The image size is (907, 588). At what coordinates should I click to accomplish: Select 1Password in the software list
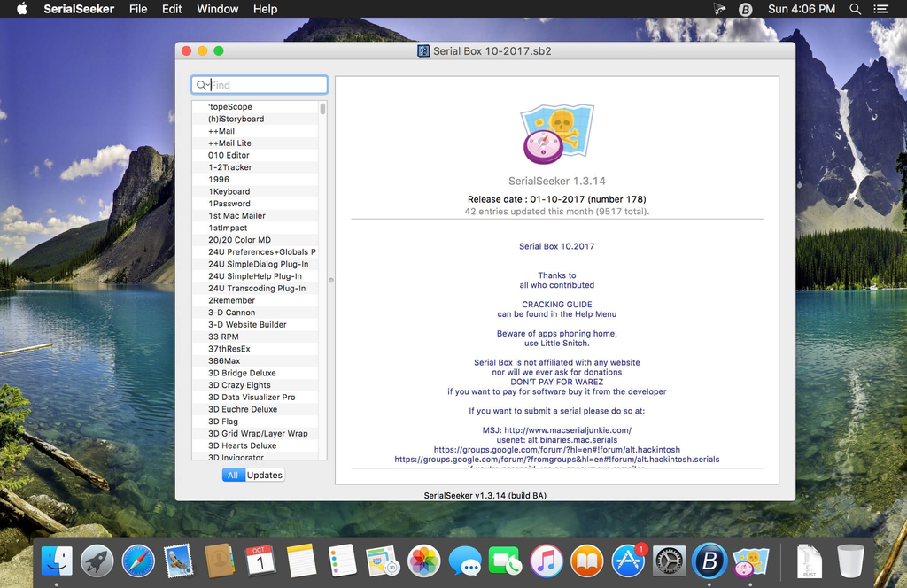[229, 204]
